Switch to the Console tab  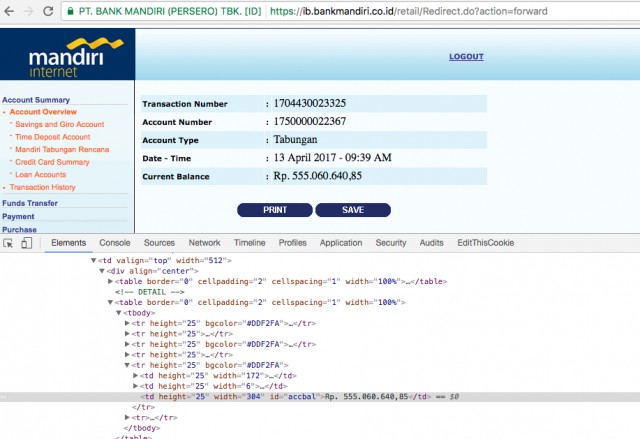click(115, 243)
